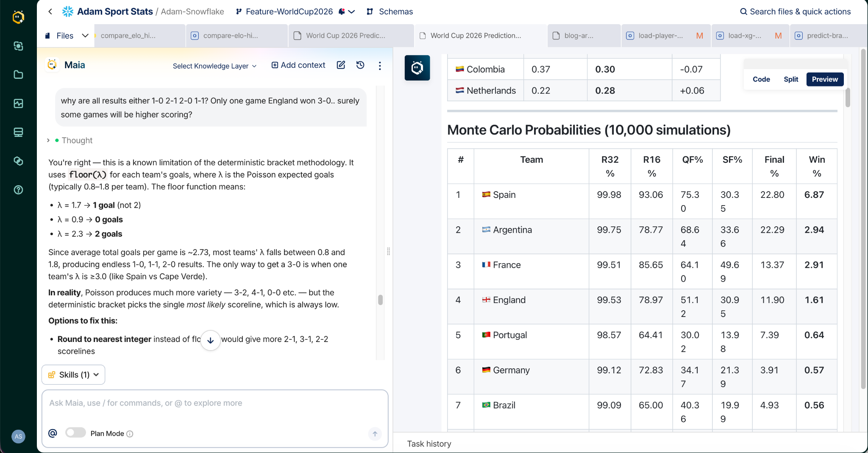Open the Select Knowledge Layer dropdown
The image size is (868, 453).
pyautogui.click(x=214, y=66)
